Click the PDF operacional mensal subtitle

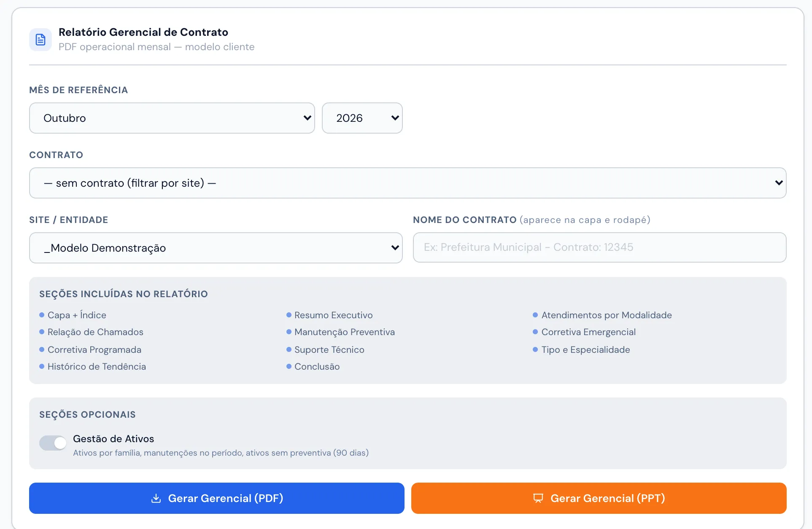pyautogui.click(x=156, y=47)
